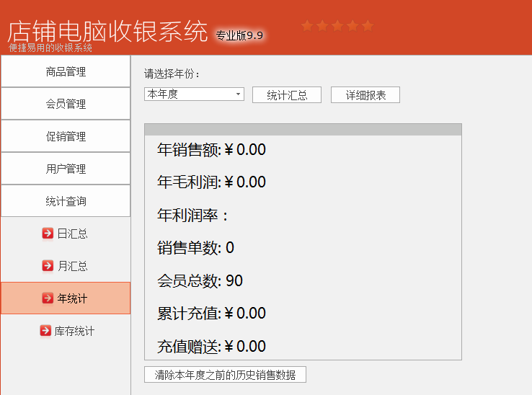Click the 统计汇总 button

point(287,95)
